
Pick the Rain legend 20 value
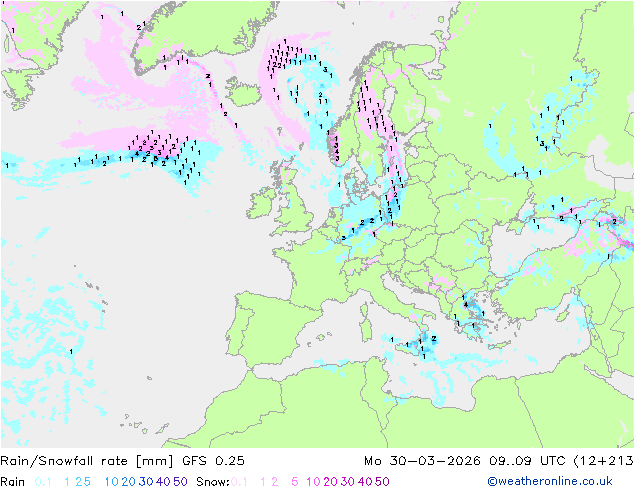point(128,482)
